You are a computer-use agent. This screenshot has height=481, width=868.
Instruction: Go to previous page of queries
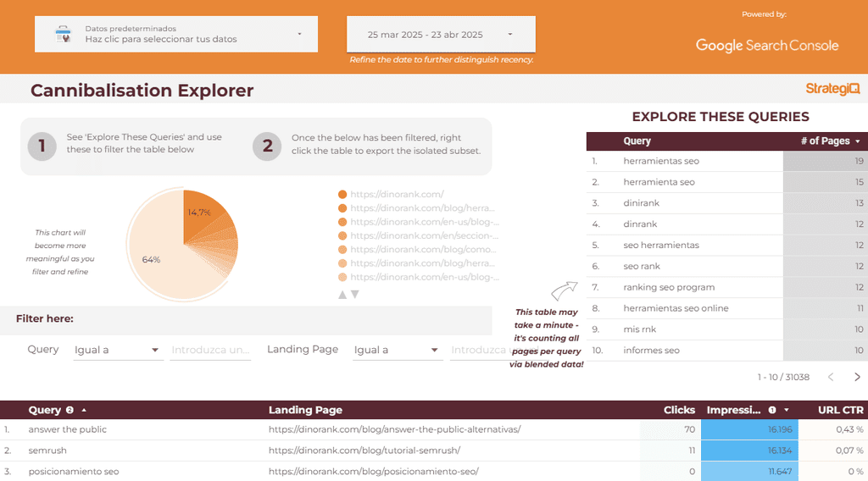(x=831, y=377)
